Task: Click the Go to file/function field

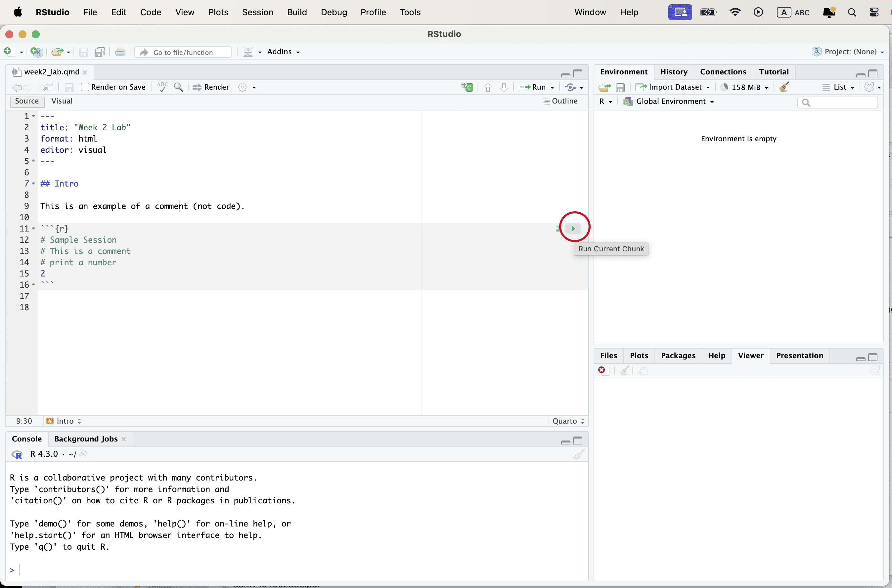Action: (183, 52)
